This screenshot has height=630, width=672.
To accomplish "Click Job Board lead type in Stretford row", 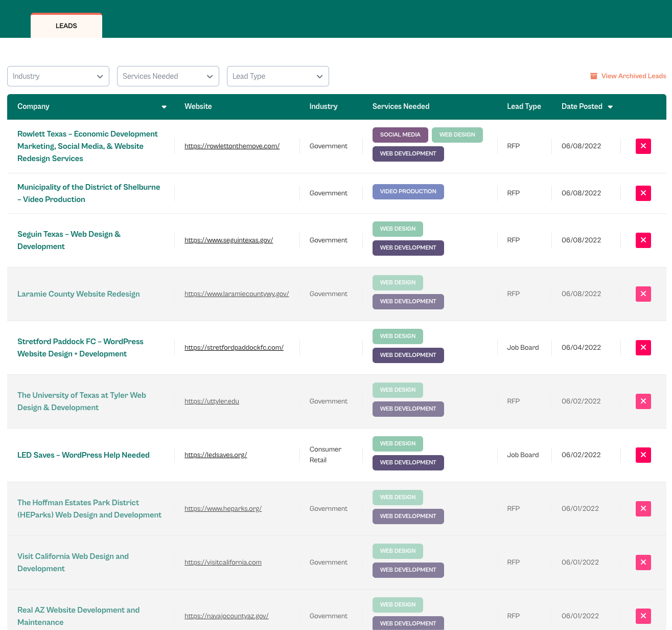I will coord(523,348).
